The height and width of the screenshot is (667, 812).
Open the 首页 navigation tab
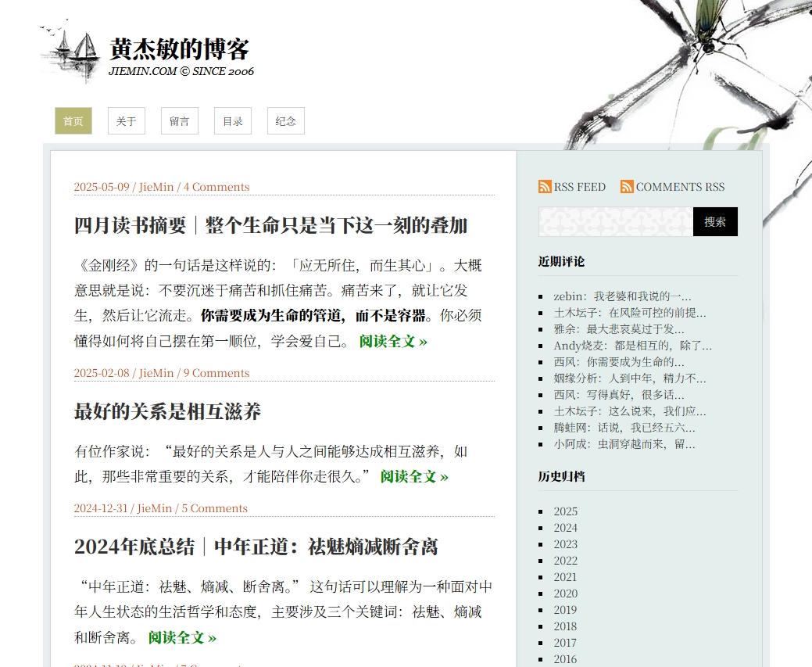[73, 120]
